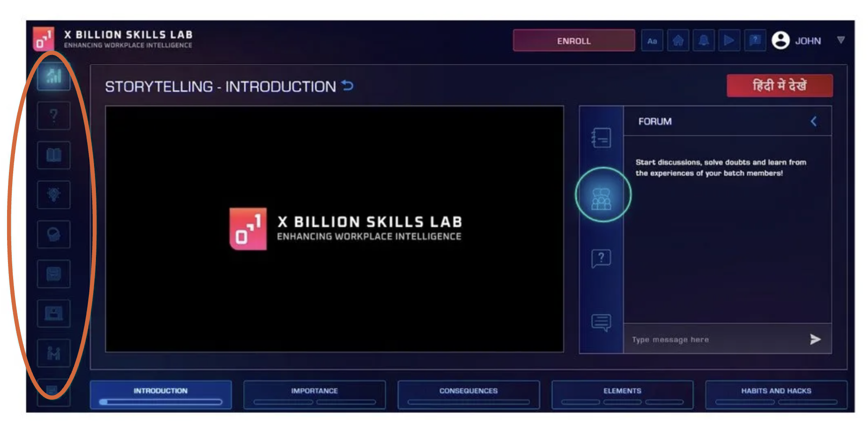Click the back arrow next to Storytelling title
Image resolution: width=868 pixels, height=428 pixels.
point(347,86)
